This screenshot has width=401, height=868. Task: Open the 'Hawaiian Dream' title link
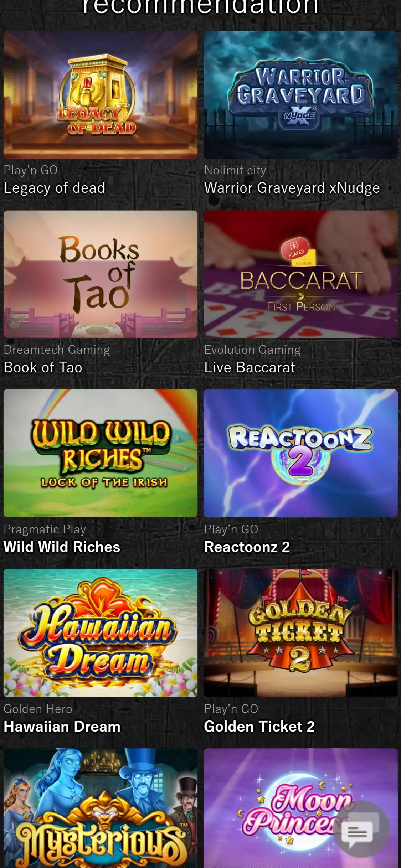(x=62, y=727)
